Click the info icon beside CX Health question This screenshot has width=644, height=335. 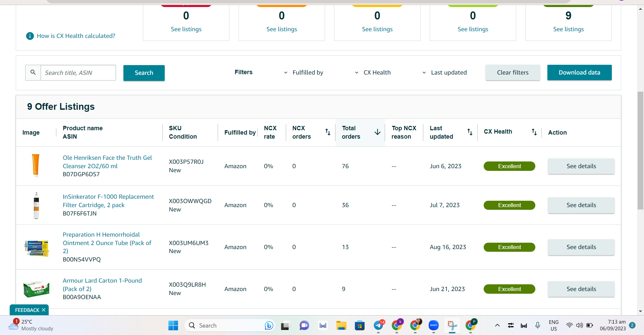coord(30,36)
